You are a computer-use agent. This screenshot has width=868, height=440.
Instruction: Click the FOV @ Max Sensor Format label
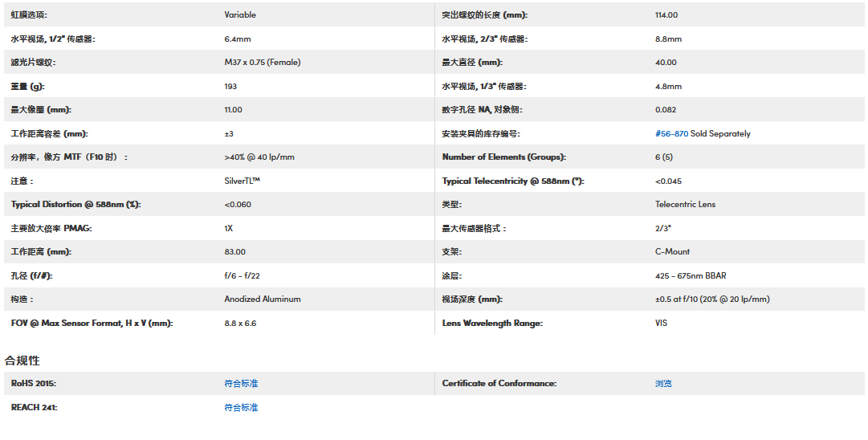tap(92, 324)
